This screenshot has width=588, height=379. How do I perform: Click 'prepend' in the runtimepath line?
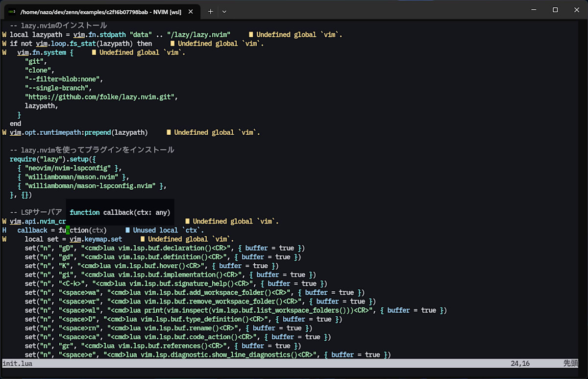pos(98,132)
